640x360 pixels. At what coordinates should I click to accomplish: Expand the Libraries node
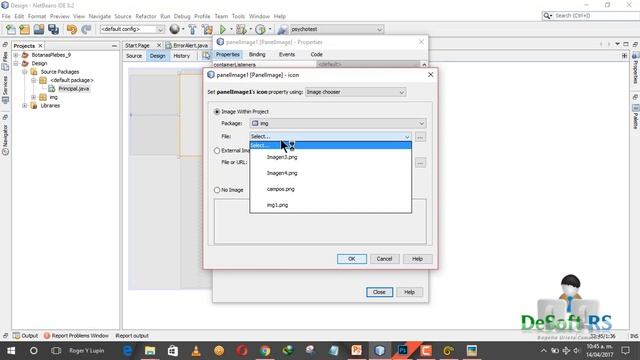pos(25,106)
